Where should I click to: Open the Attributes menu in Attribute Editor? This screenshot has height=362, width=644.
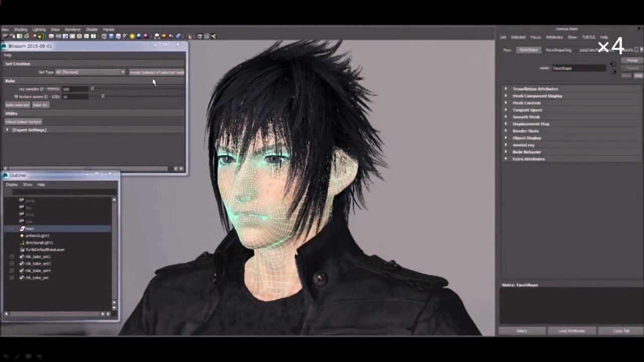pyautogui.click(x=554, y=37)
